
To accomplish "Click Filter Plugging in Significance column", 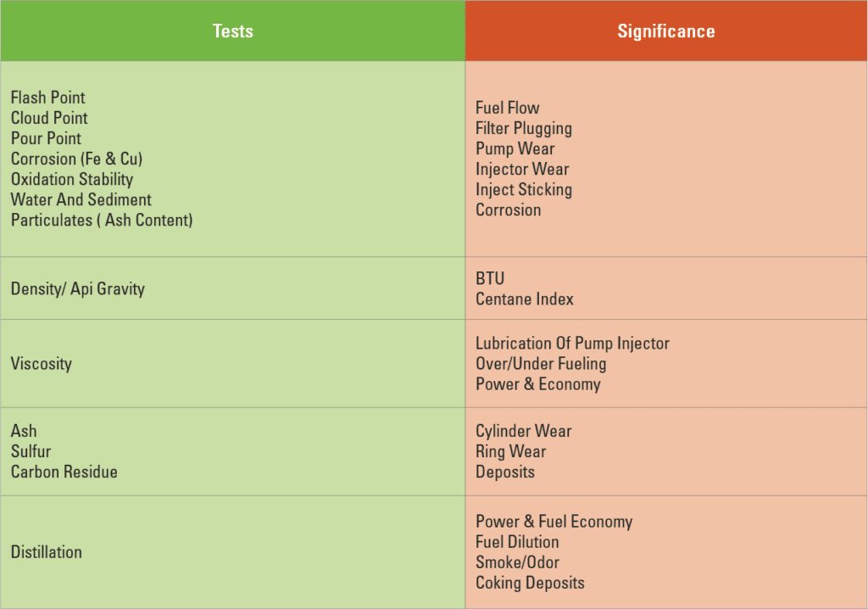I will (524, 129).
